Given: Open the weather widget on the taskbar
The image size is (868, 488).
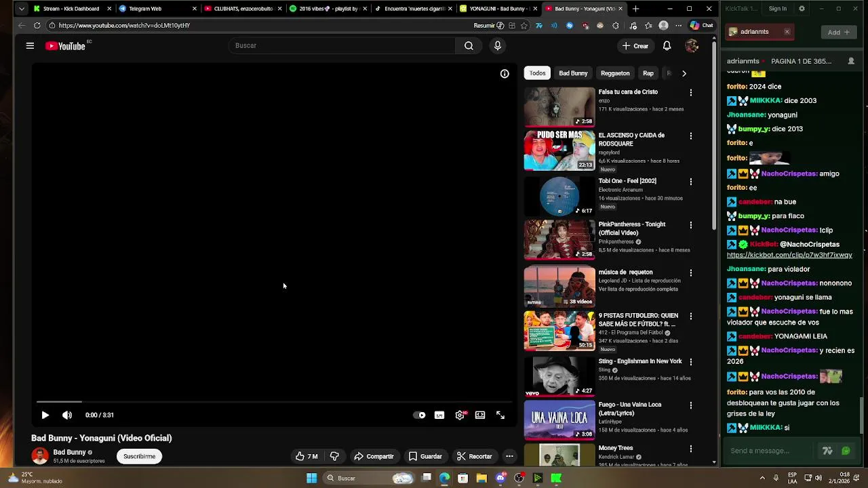Looking at the screenshot, I should point(35,478).
